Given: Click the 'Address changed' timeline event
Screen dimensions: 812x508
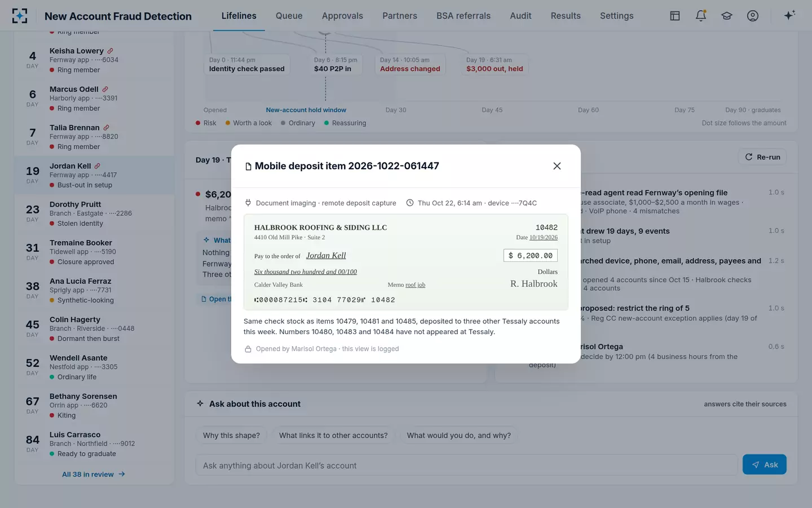Looking at the screenshot, I should [x=410, y=64].
